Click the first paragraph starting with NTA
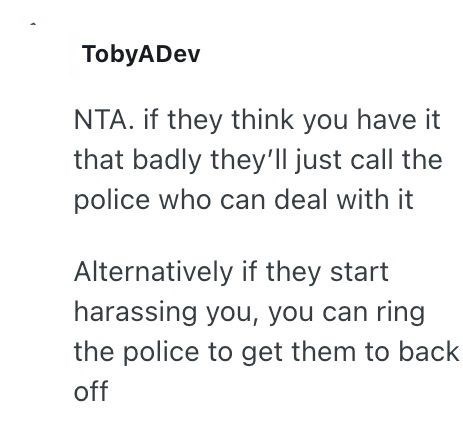This screenshot has height=421, width=463. tap(258, 160)
